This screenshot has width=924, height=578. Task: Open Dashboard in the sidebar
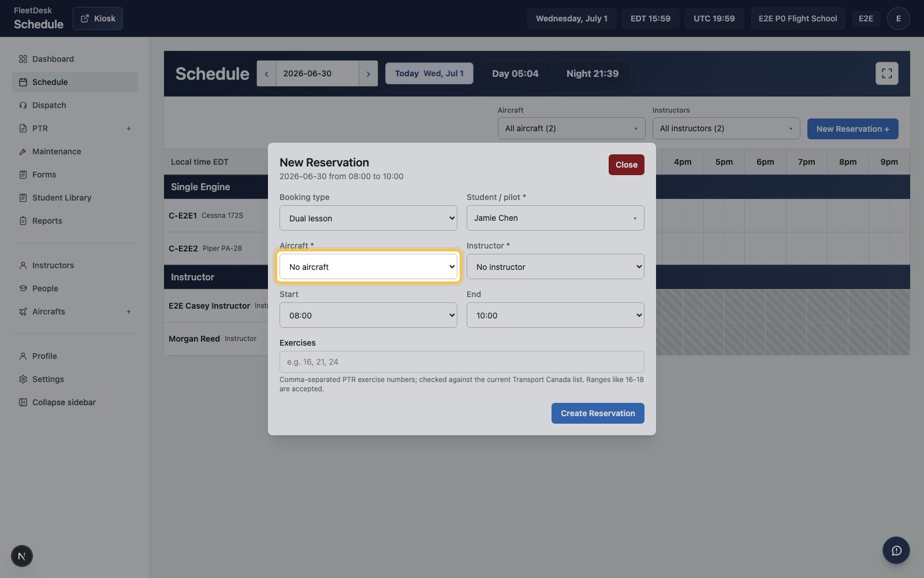click(74, 59)
